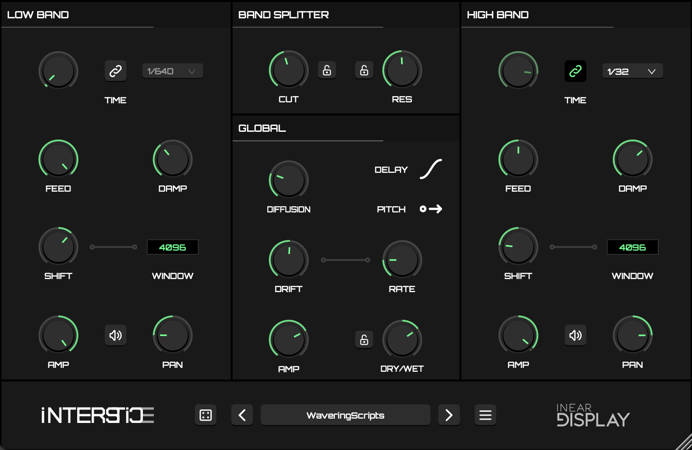The image size is (692, 450).
Task: Go to the previous preset
Action: pos(242,415)
